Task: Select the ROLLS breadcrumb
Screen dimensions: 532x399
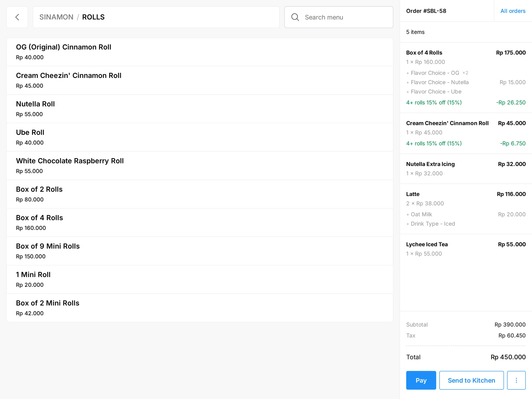Action: pos(93,17)
